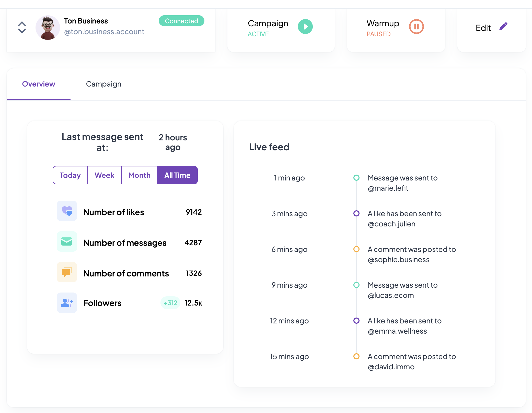Open feed entry 'A comment was posted to @david.immo'
The image size is (532, 413).
pos(412,362)
